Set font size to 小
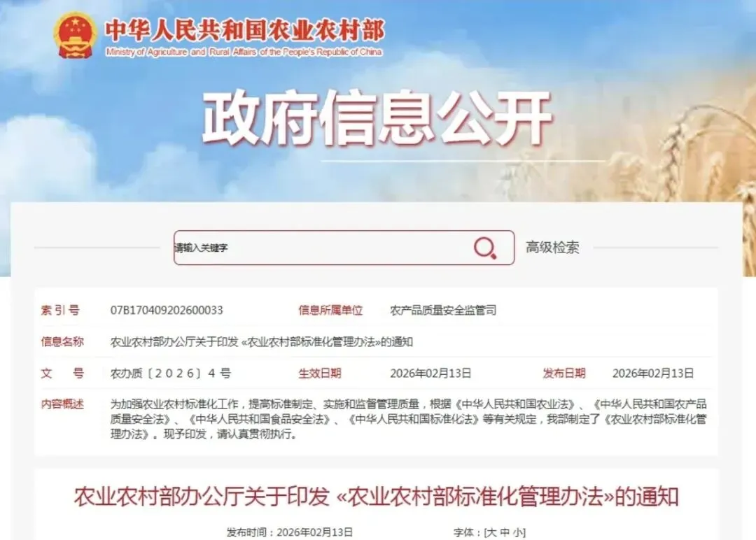Viewport: 756px width, 540px height. pos(518,532)
